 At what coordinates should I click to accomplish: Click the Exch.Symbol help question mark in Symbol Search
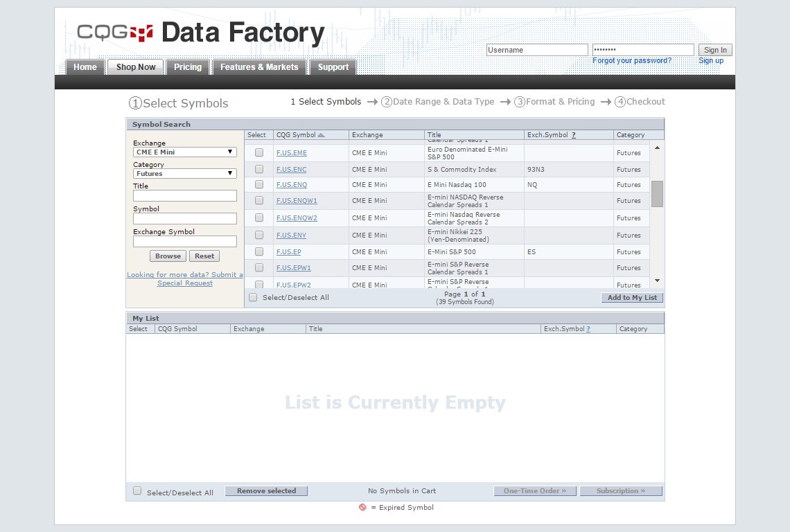click(x=573, y=135)
